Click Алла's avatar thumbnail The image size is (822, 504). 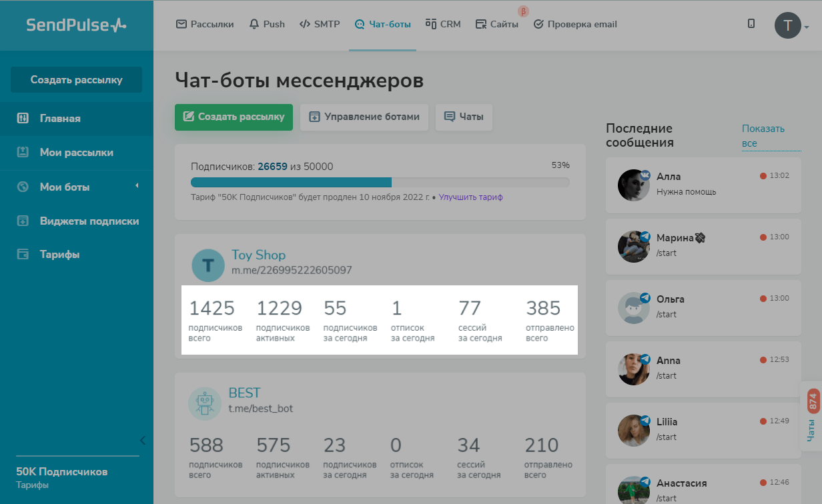pyautogui.click(x=634, y=185)
